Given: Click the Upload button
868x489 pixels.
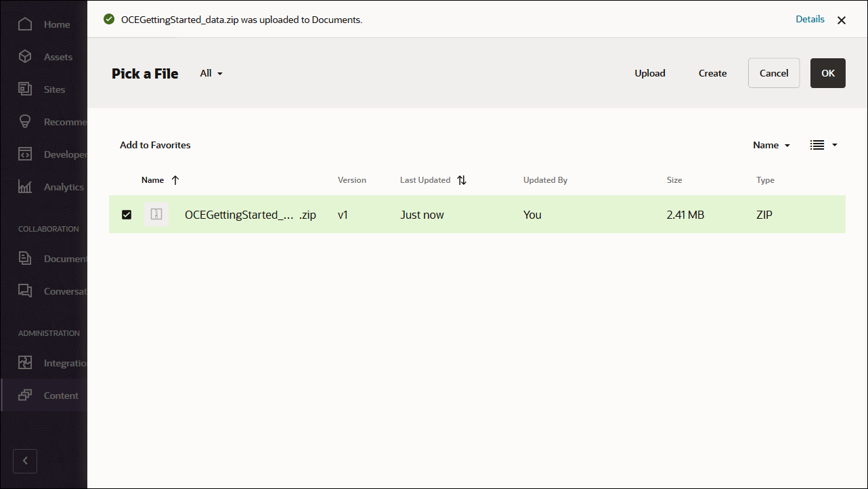Looking at the screenshot, I should tap(649, 73).
